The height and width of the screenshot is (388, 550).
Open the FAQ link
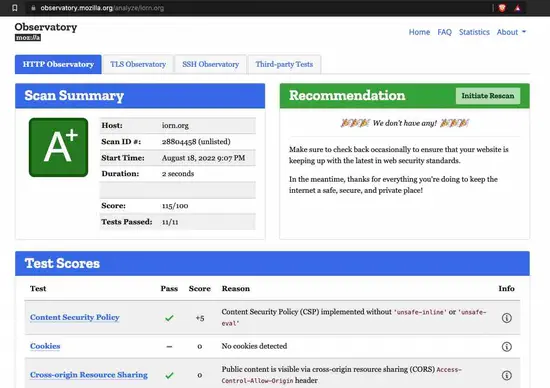click(444, 32)
